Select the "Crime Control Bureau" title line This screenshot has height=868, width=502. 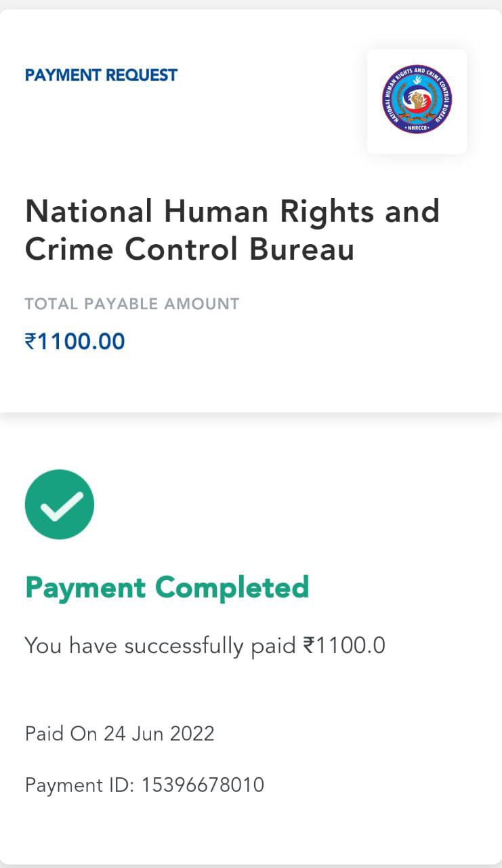coord(190,249)
